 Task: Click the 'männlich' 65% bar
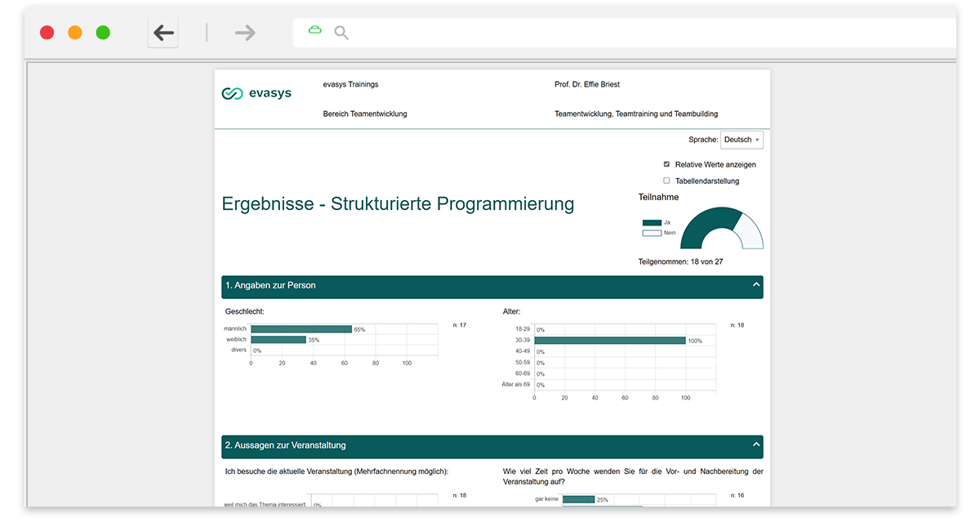tap(301, 329)
